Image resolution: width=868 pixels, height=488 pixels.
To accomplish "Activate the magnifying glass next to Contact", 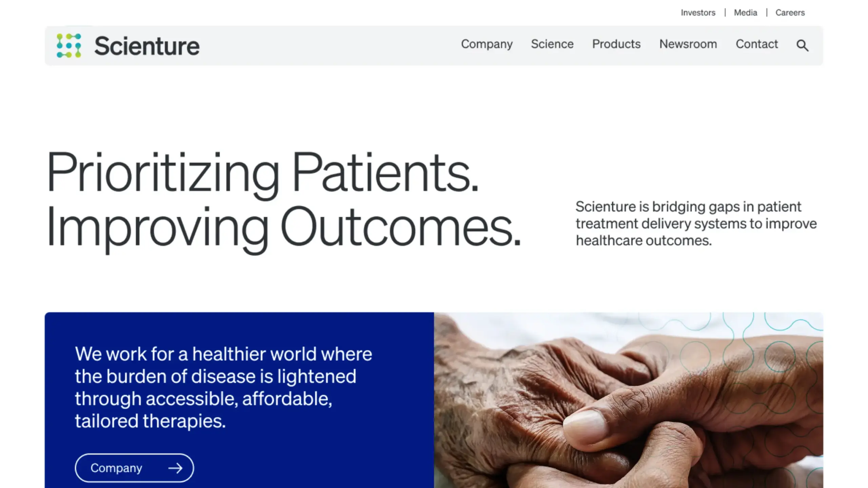I will click(x=802, y=45).
